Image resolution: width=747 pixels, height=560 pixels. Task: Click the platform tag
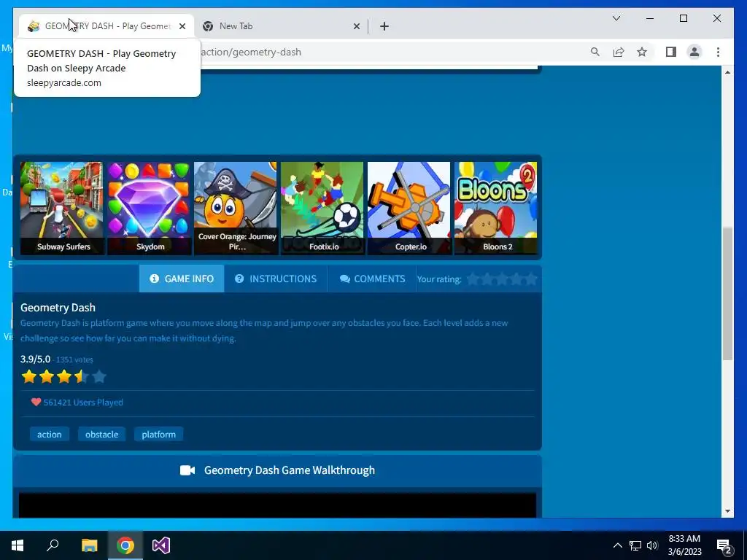tap(158, 435)
